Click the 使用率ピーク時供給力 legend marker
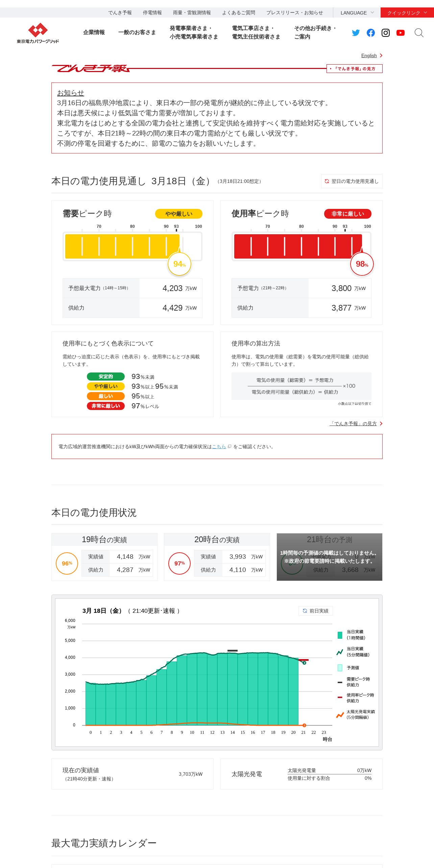The image size is (434, 868). [x=340, y=697]
